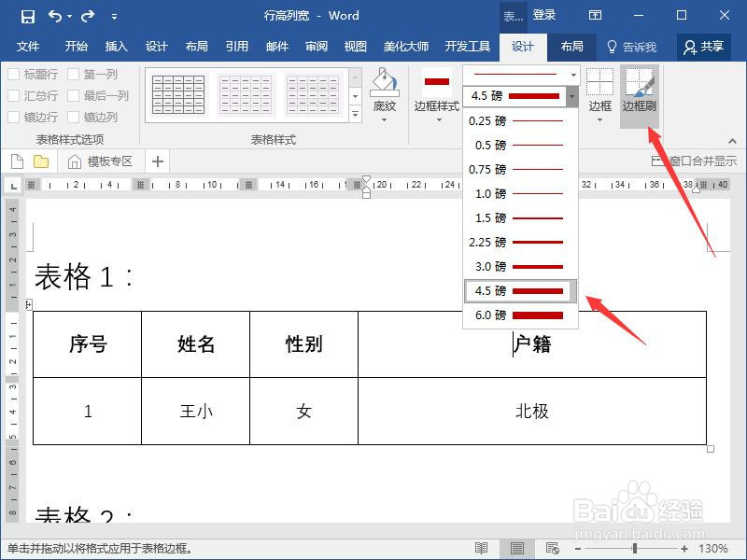Viewport: 747px width, 560px height.
Task: Open the ribbon display options icon
Action: 595,15
